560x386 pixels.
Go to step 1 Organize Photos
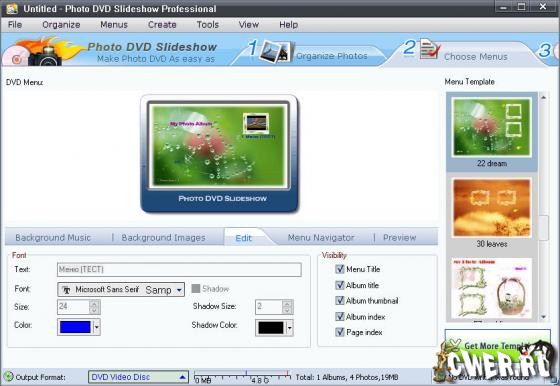[332, 56]
